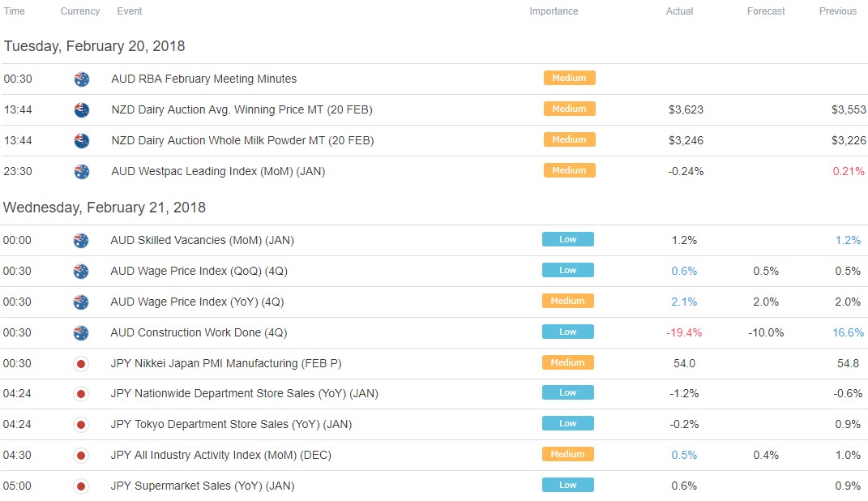Image resolution: width=868 pixels, height=501 pixels.
Task: Click the Currency column header
Action: (80, 11)
